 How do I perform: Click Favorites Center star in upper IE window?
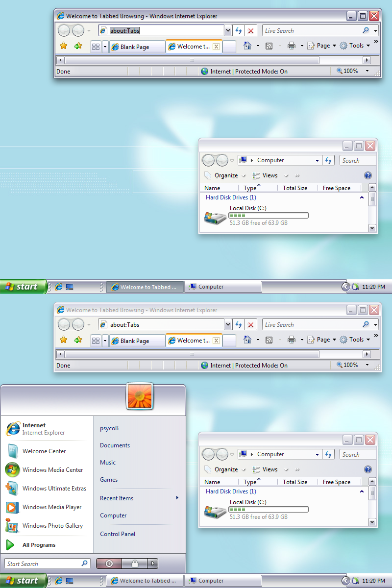tap(63, 46)
